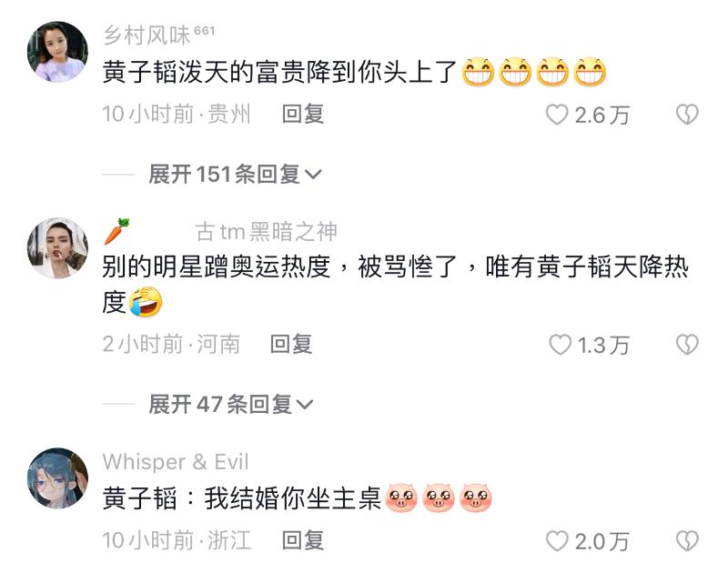The width and height of the screenshot is (728, 563).
Task: Click chevron next to 展开151条回复
Action: tap(313, 175)
